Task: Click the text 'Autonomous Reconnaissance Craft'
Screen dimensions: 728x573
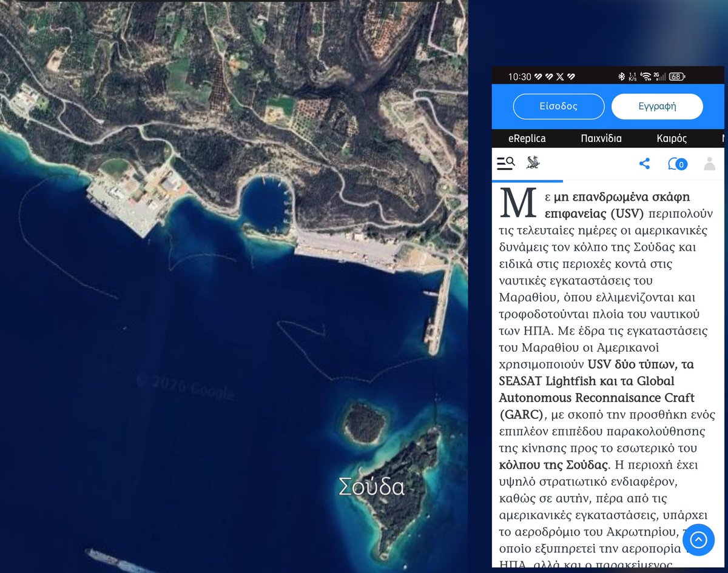Action: 597,398
